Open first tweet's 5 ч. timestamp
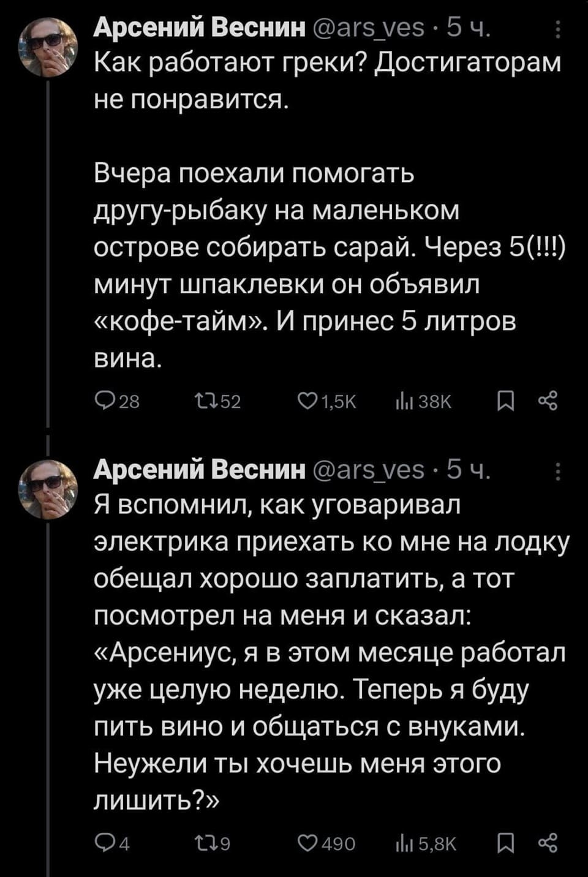 469,28
